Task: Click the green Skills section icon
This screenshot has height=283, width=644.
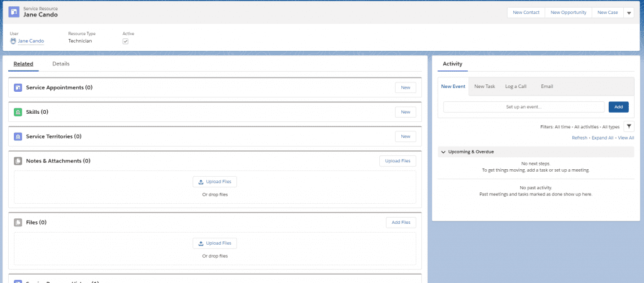Action: [x=18, y=112]
